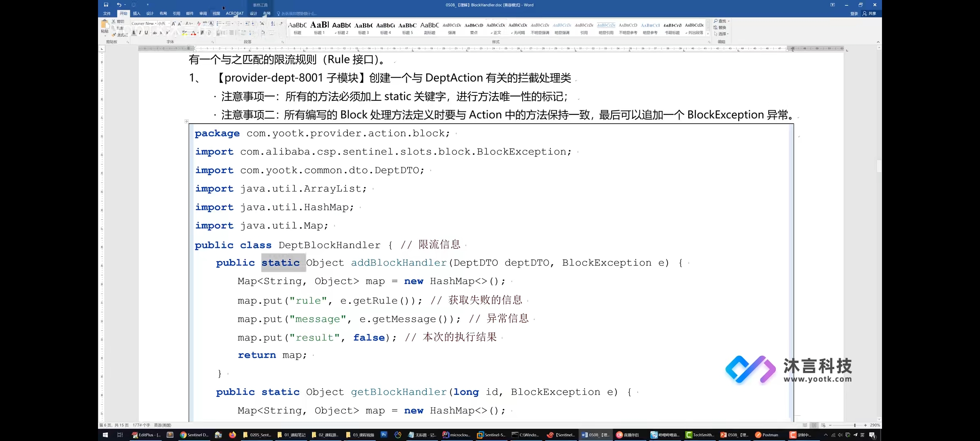Open Customize Quick Access Toolbar dropdown
The image size is (980, 441).
148,5
